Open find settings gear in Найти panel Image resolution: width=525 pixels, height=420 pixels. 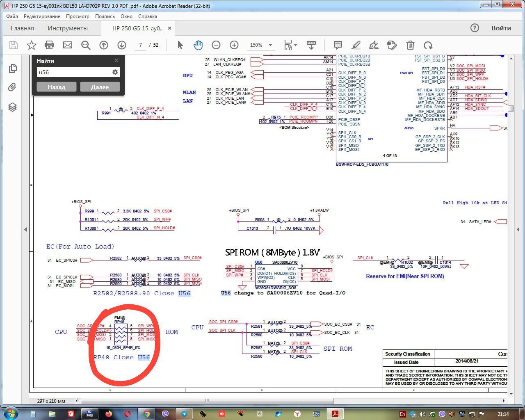(115, 72)
